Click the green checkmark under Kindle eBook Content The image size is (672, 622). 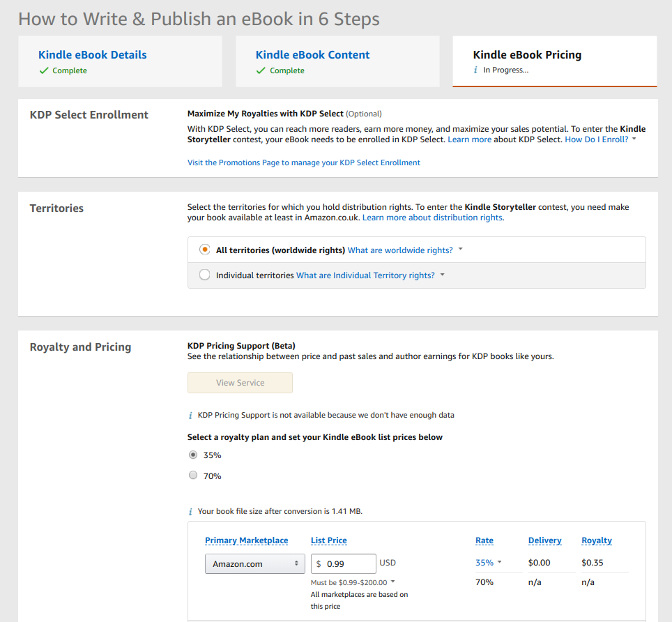click(261, 70)
